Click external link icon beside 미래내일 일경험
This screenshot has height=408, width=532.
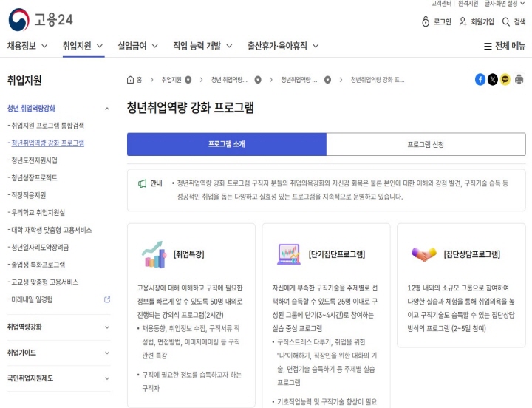click(107, 299)
